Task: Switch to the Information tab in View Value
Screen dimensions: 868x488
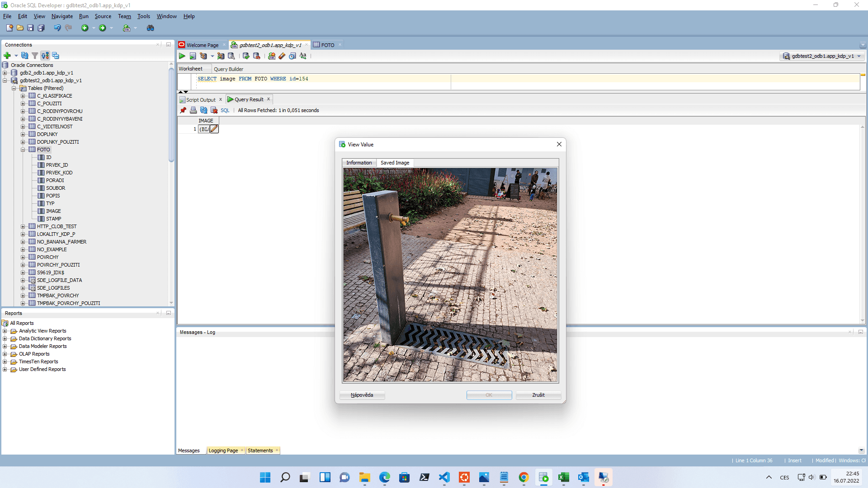Action: [x=359, y=163]
